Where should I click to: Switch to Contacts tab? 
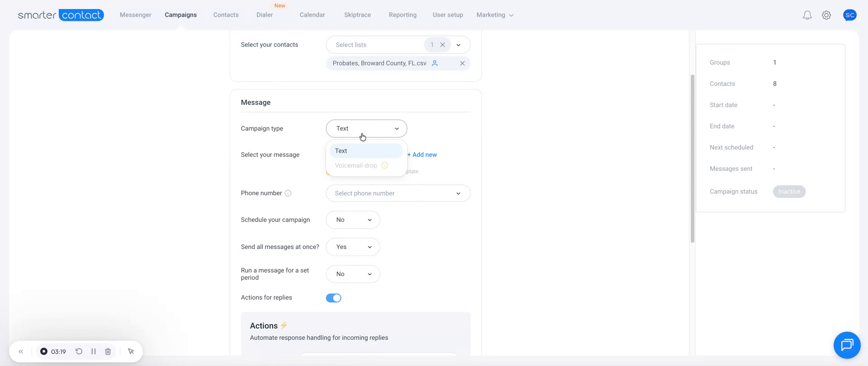click(226, 15)
